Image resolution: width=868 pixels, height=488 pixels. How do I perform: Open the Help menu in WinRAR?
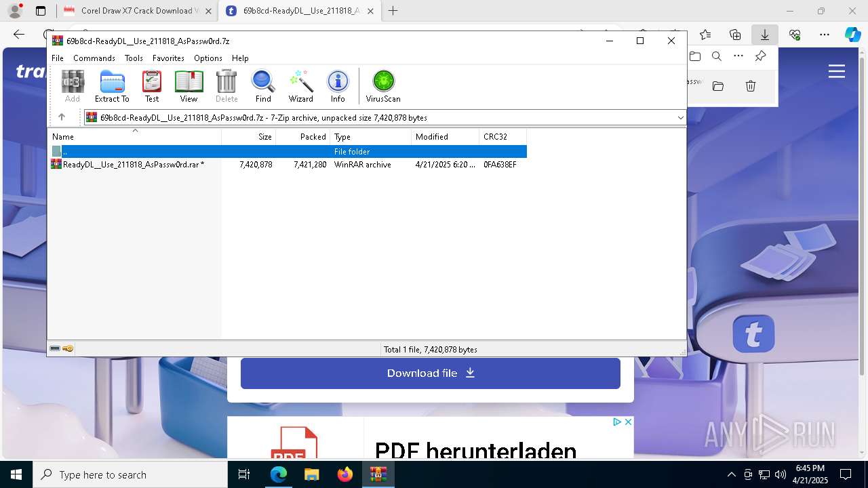coord(240,58)
